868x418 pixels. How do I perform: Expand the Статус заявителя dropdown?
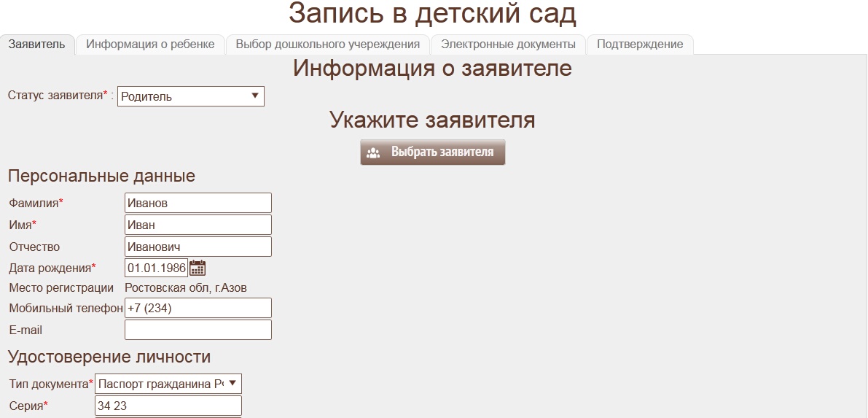point(190,96)
